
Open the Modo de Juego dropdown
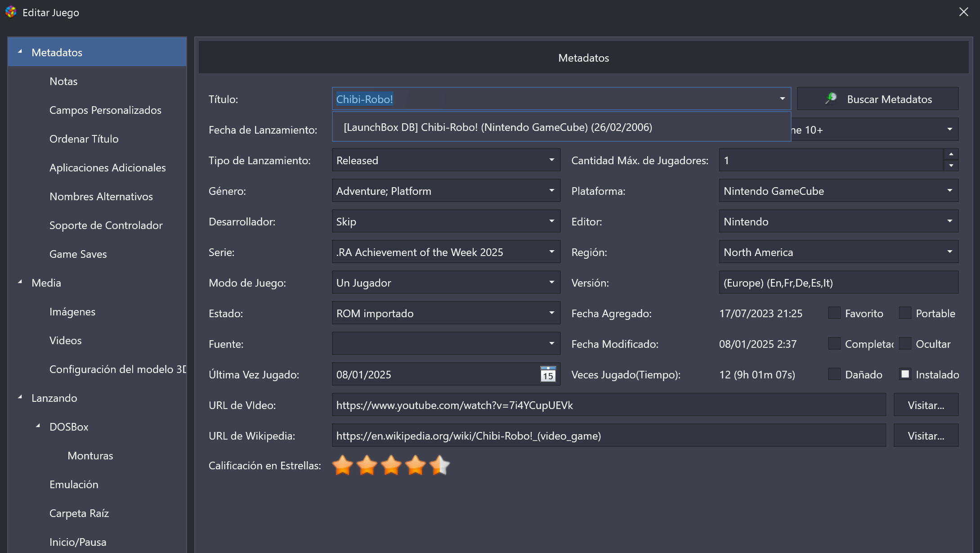(551, 283)
